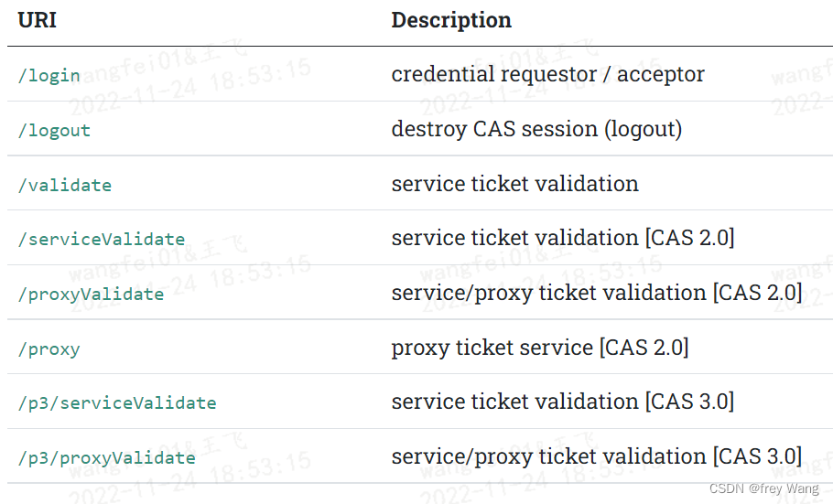833x504 pixels.
Task: Select the /proxy URI entry
Action: pyautogui.click(x=49, y=349)
